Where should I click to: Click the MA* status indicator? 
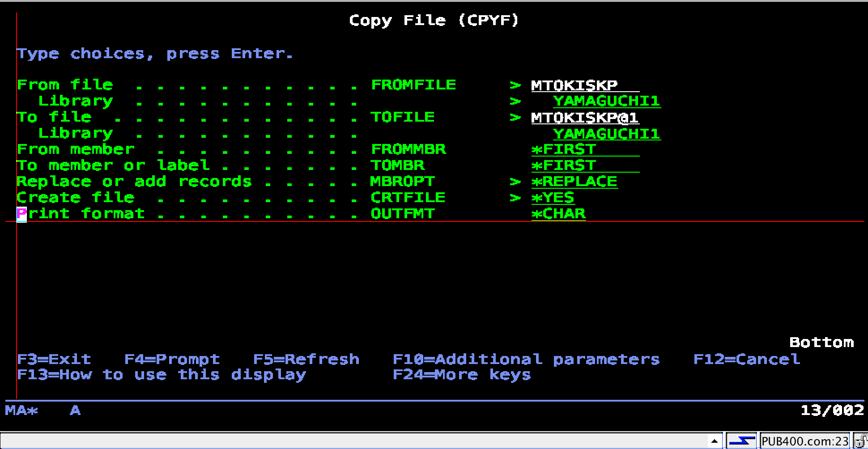(21, 410)
